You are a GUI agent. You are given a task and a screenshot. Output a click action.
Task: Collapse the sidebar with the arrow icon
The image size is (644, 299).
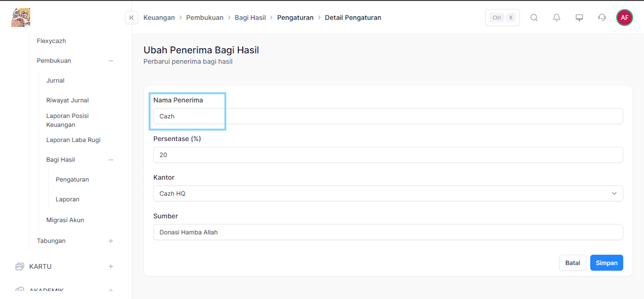[x=131, y=17]
